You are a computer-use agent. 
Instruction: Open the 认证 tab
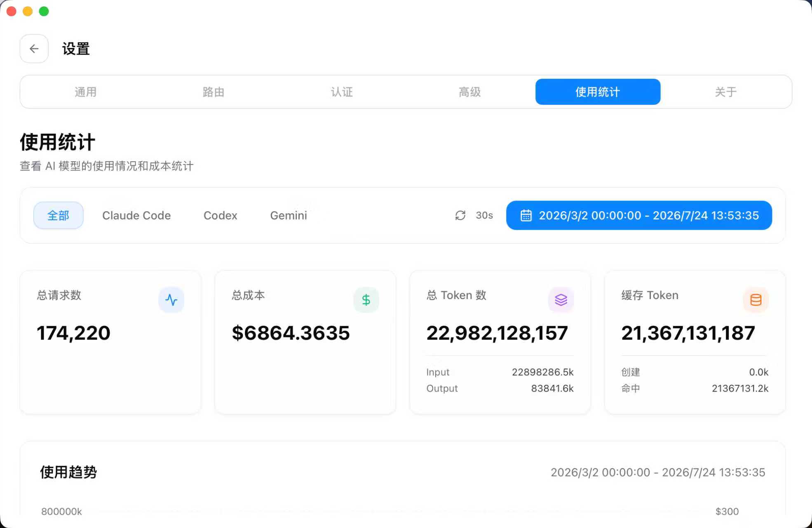[342, 92]
